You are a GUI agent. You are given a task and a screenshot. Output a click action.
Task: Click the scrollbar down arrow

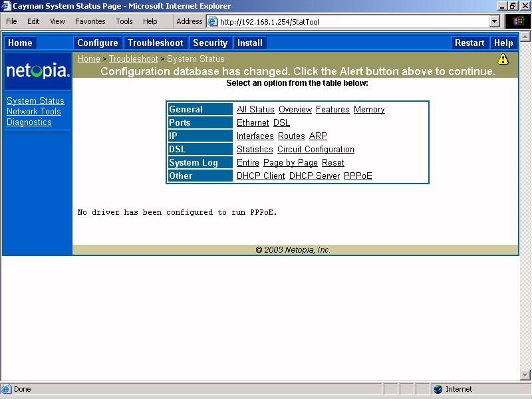coord(525,375)
